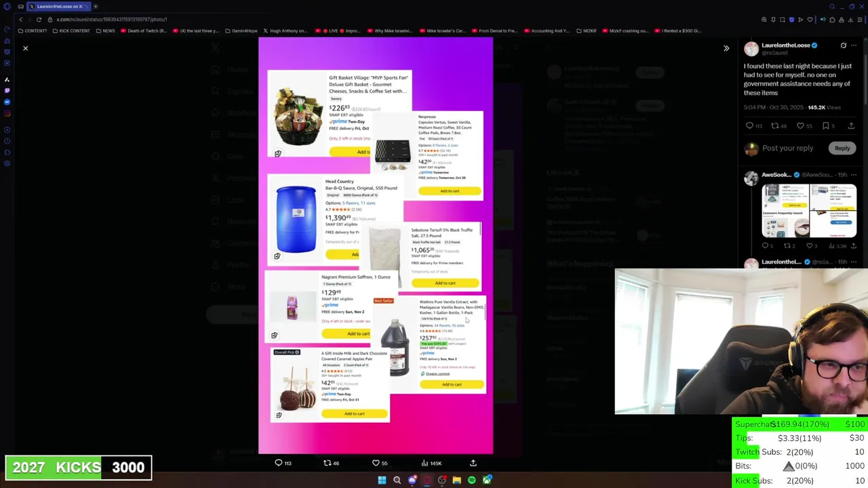Click the pin icon in the browser toolbar

pyautogui.click(x=774, y=20)
